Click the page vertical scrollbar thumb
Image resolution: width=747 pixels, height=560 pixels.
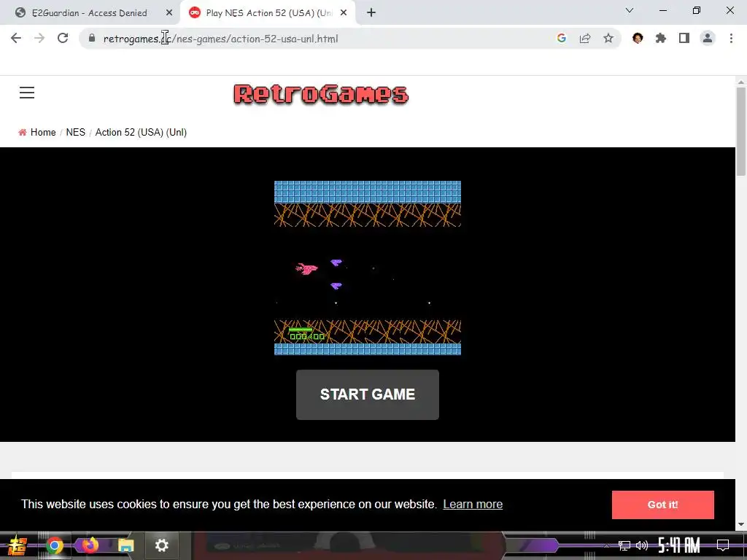coord(741,131)
